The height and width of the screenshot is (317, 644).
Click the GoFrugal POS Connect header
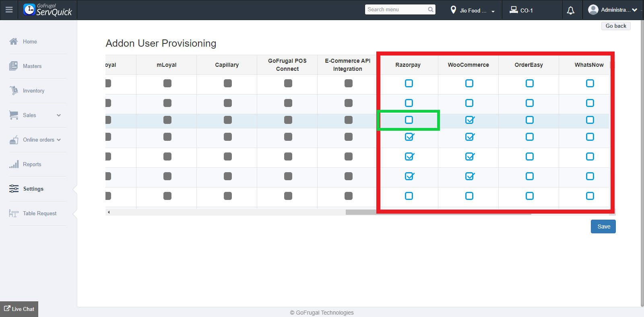coord(287,65)
